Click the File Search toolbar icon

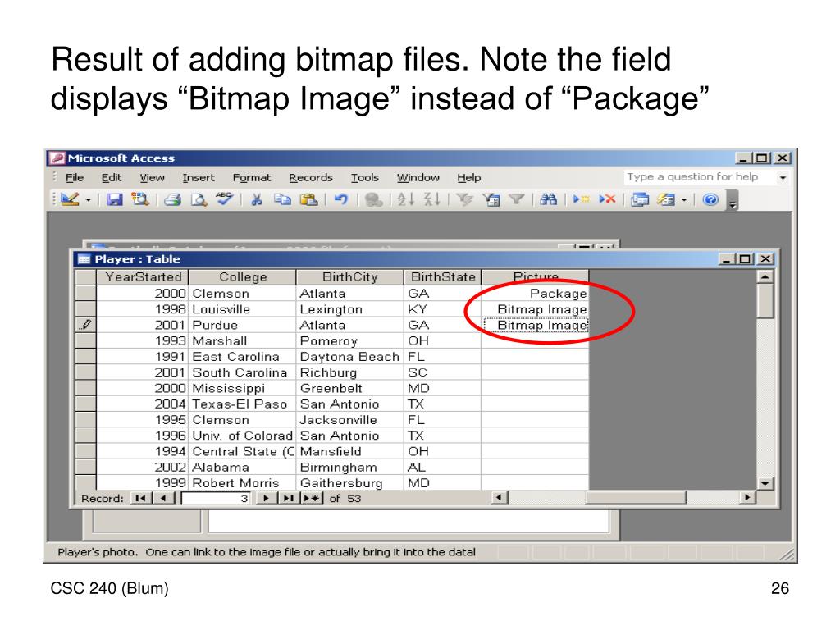(140, 200)
